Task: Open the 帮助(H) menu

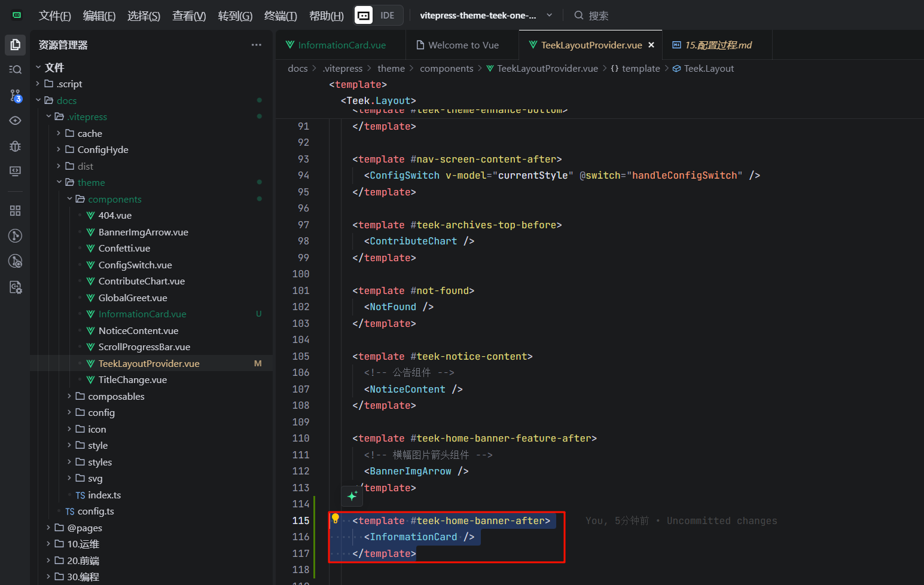Action: pos(327,16)
